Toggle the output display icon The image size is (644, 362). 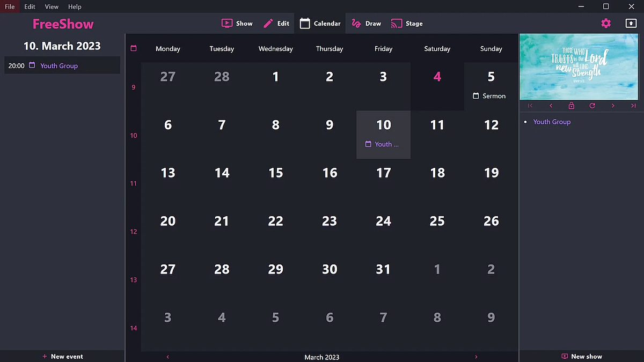631,23
